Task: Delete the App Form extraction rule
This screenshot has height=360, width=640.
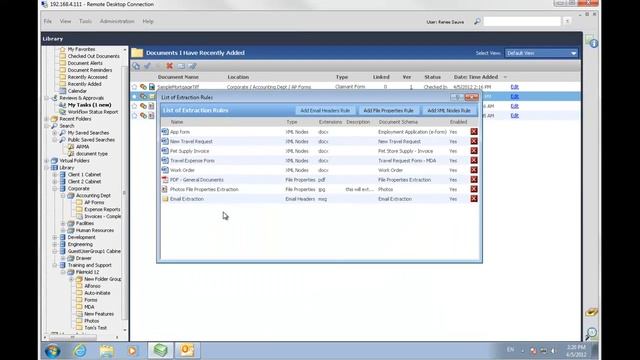Action: tap(473, 131)
